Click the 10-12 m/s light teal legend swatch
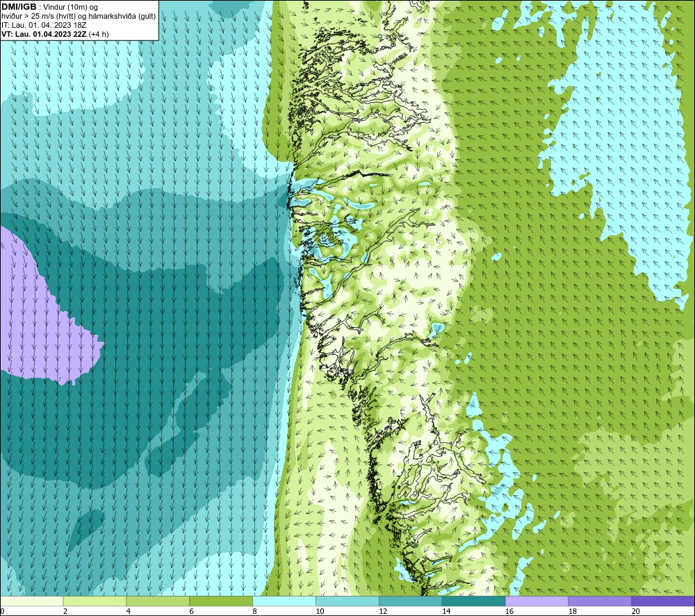Viewport: 695px width, 616px height. (x=347, y=601)
